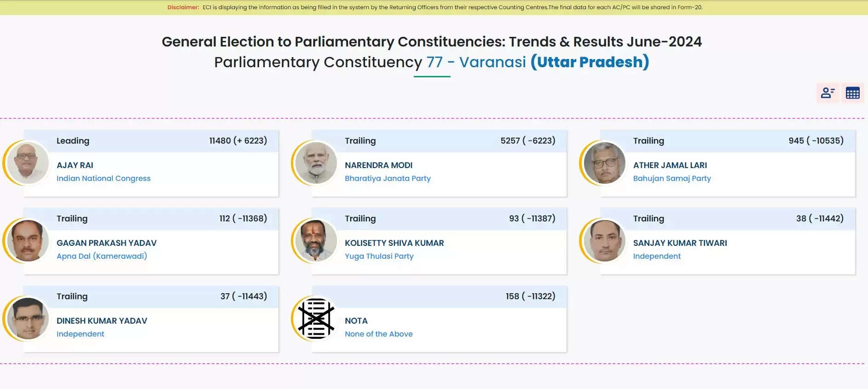Click the Bahujan Samaj Party label
Viewport: 868px width, 389px height.
671,179
